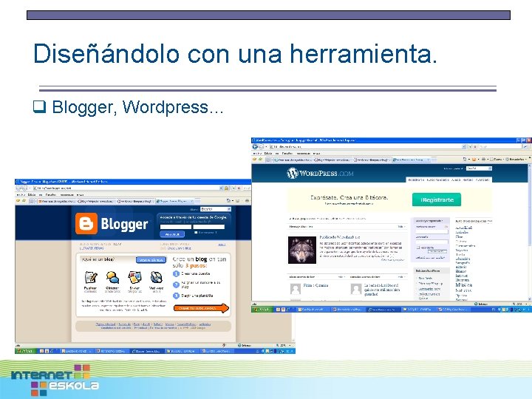Tick the remember me checkbox on Blogger login
Screen dimensions: 532x399
[196, 233]
